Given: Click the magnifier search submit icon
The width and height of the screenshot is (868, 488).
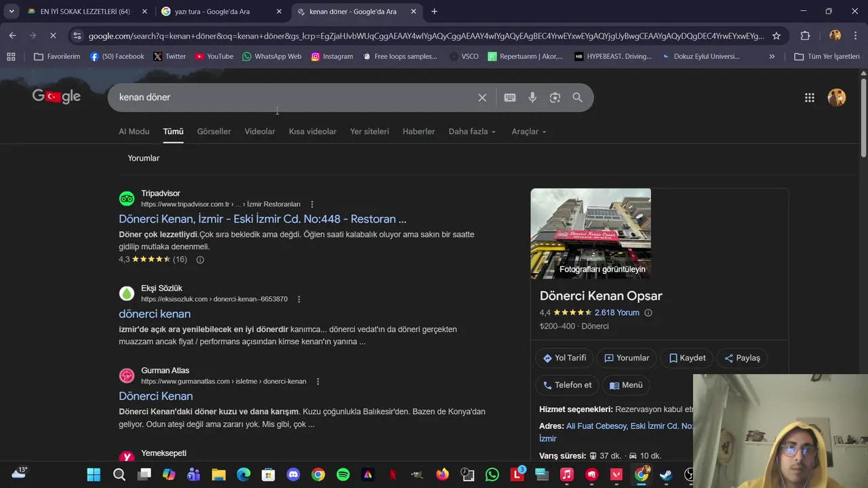Looking at the screenshot, I should point(577,98).
